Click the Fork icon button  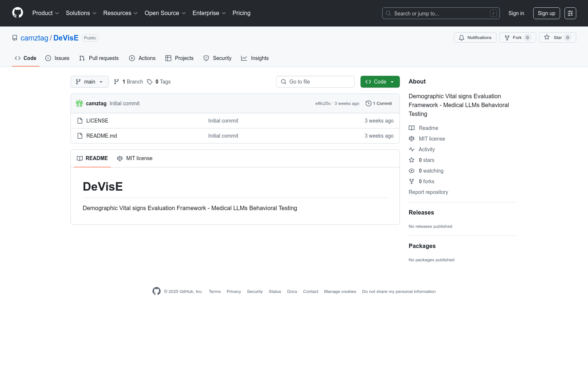507,38
